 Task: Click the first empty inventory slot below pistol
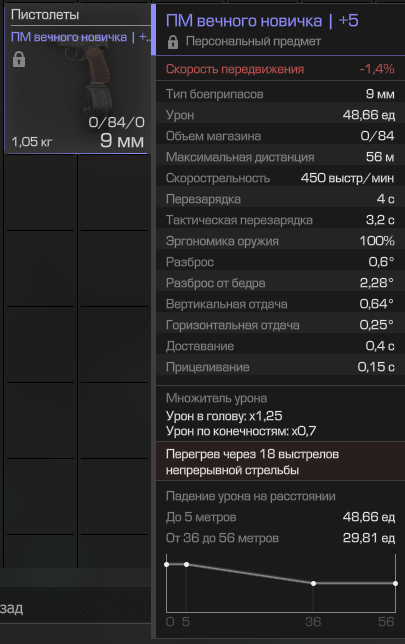pyautogui.click(x=40, y=192)
